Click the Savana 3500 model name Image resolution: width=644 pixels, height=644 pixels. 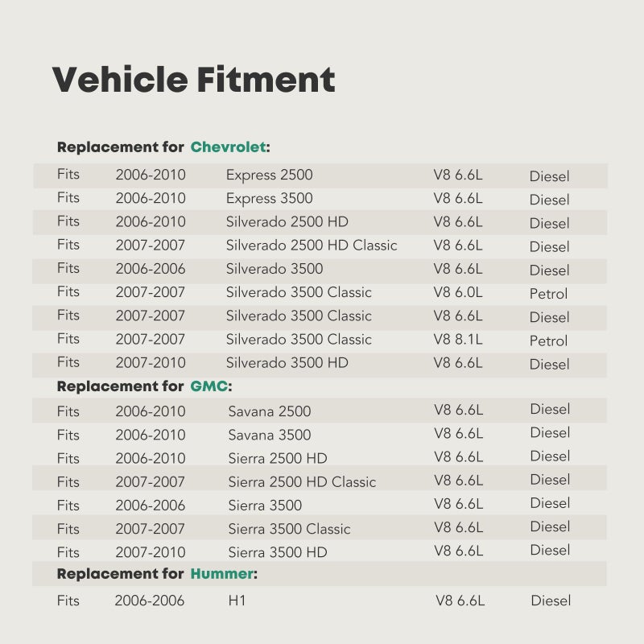pyautogui.click(x=270, y=435)
